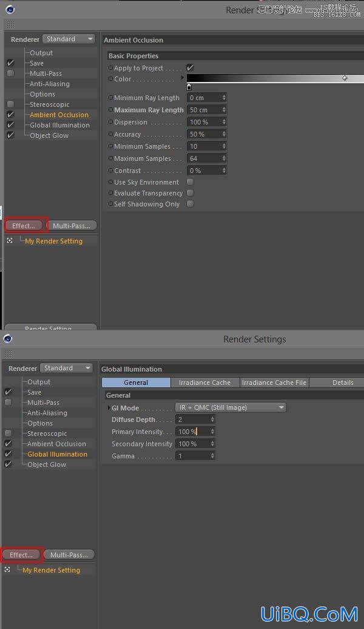The image size is (364, 629).
Task: Uncheck Save in Ambient Occlusion window
Action: (x=10, y=63)
